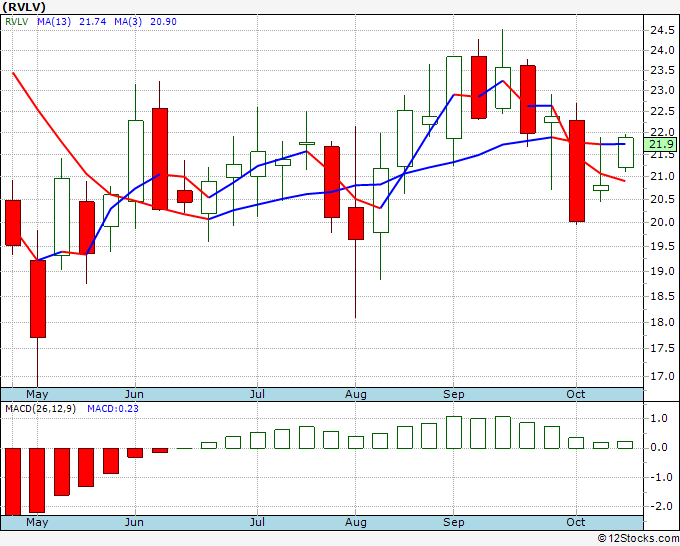Select Jun on the price chart's date axis

coord(134,394)
